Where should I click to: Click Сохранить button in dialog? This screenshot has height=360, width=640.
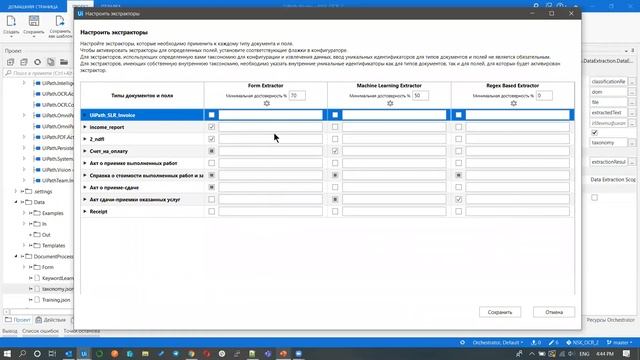point(500,312)
